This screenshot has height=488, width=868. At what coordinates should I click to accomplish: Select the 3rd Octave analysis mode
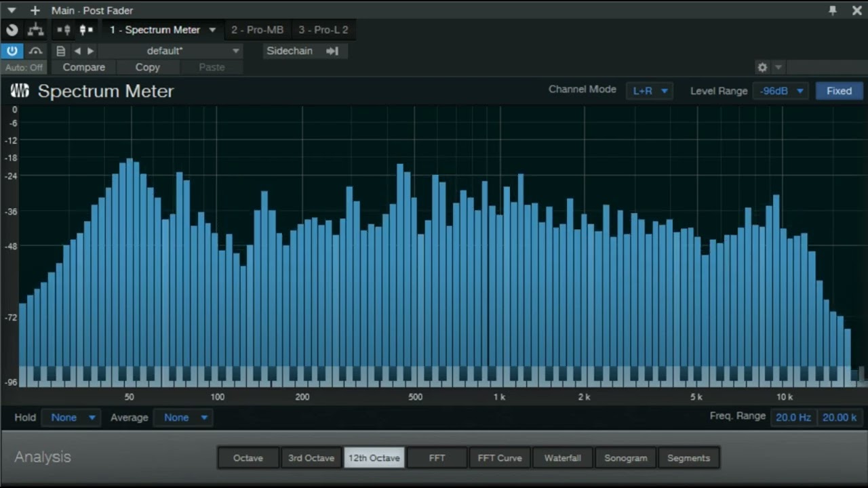(311, 458)
